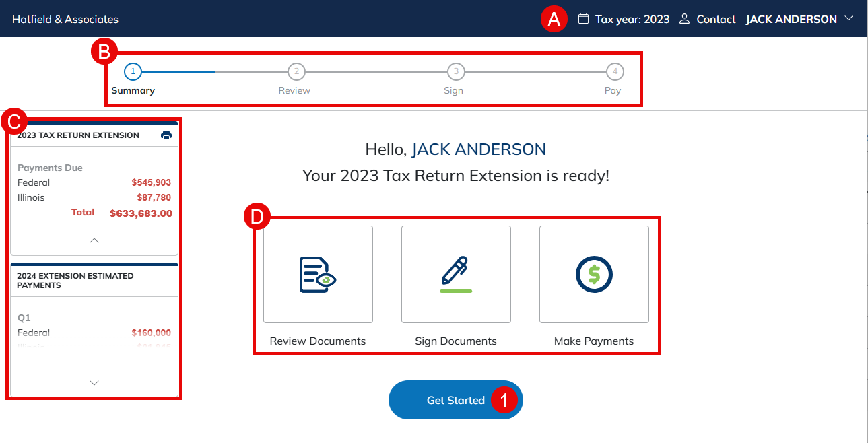This screenshot has height=443, width=868.
Task: Select step 1 circle in progress bar
Action: [133, 71]
